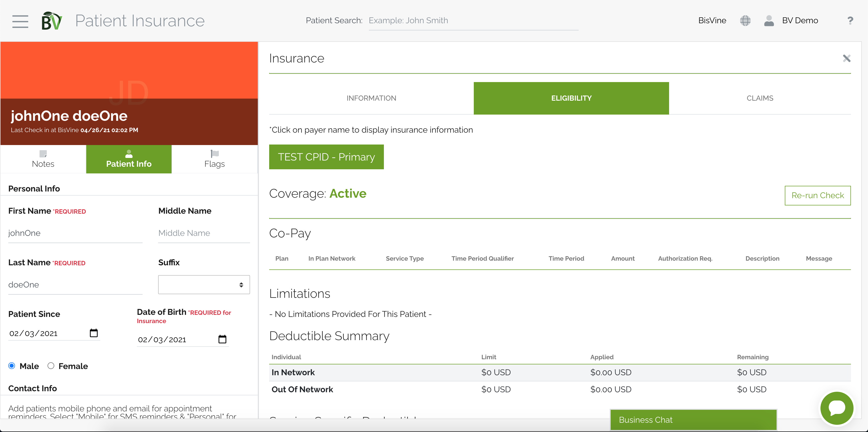
Task: Click the question mark help icon
Action: [x=850, y=21]
